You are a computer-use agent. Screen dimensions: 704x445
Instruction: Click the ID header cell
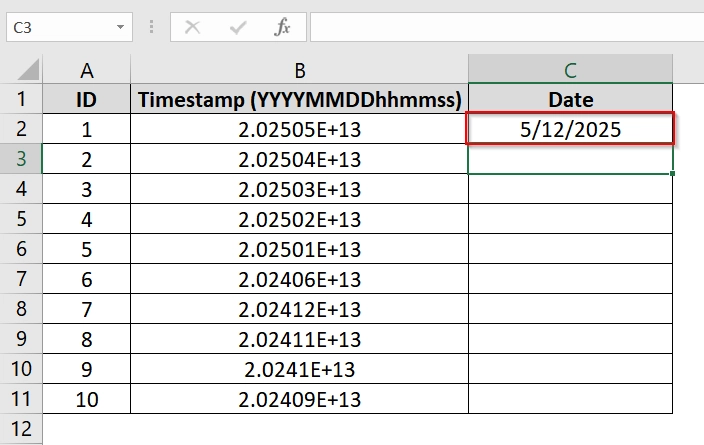tap(87, 99)
